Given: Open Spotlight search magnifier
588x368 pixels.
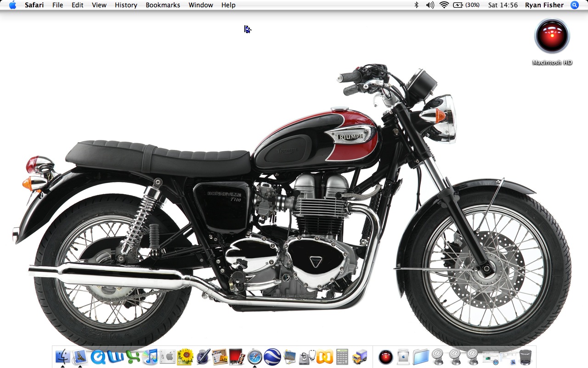Looking at the screenshot, I should coord(575,5).
